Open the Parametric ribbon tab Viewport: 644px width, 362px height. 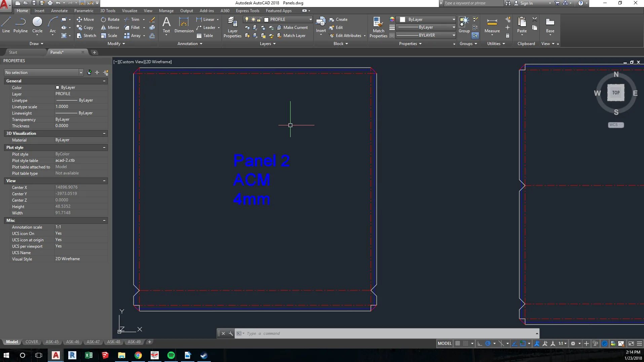pyautogui.click(x=84, y=11)
